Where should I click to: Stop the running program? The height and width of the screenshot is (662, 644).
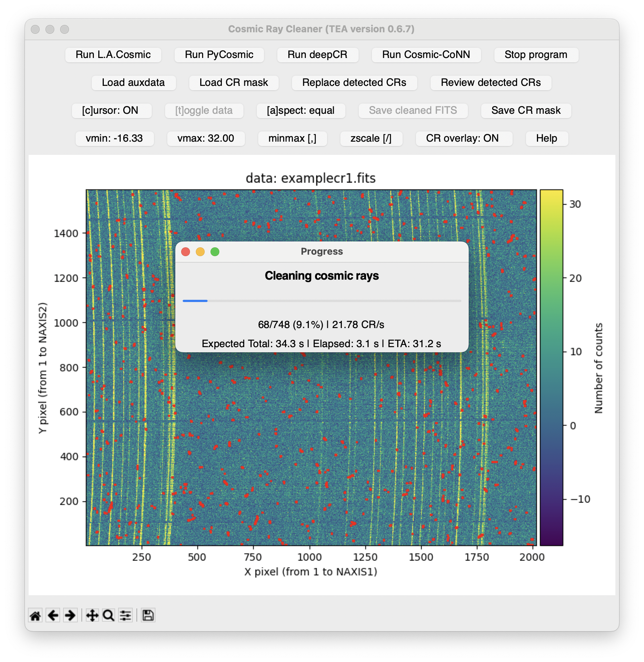pos(536,55)
